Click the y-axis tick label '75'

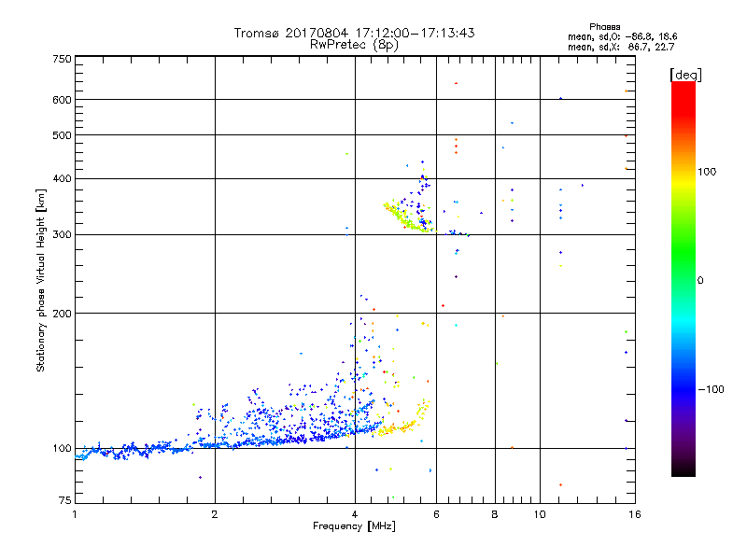coord(65,500)
